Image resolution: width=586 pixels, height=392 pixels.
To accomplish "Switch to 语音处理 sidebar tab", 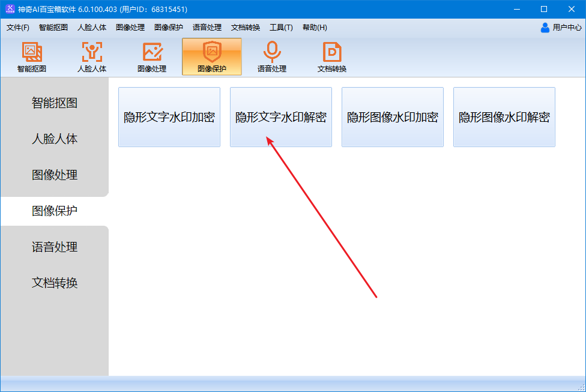I will click(x=55, y=247).
